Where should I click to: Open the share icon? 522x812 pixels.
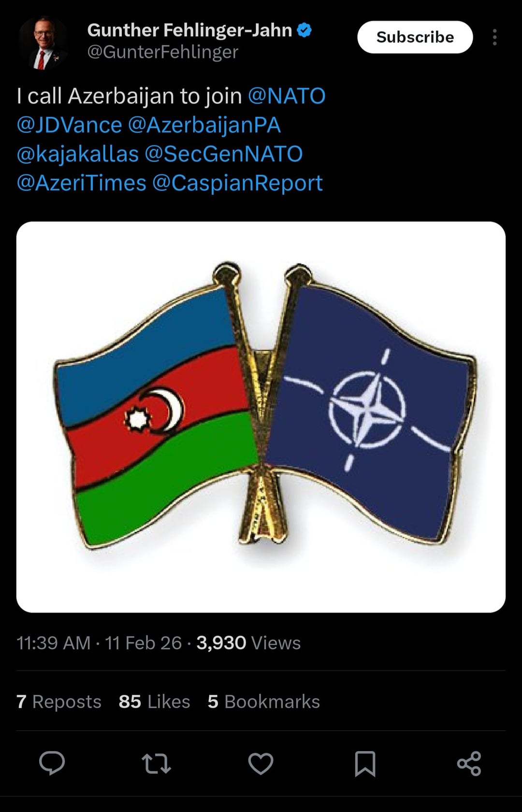(x=469, y=764)
